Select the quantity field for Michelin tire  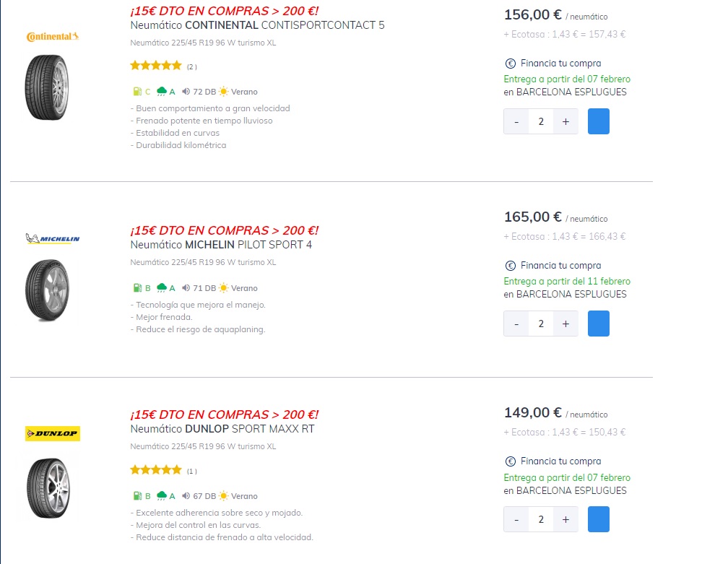point(541,324)
